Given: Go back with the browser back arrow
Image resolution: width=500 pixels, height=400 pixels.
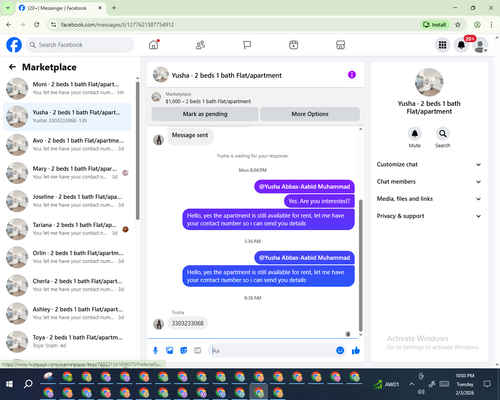Looking at the screenshot, I should (9, 25).
